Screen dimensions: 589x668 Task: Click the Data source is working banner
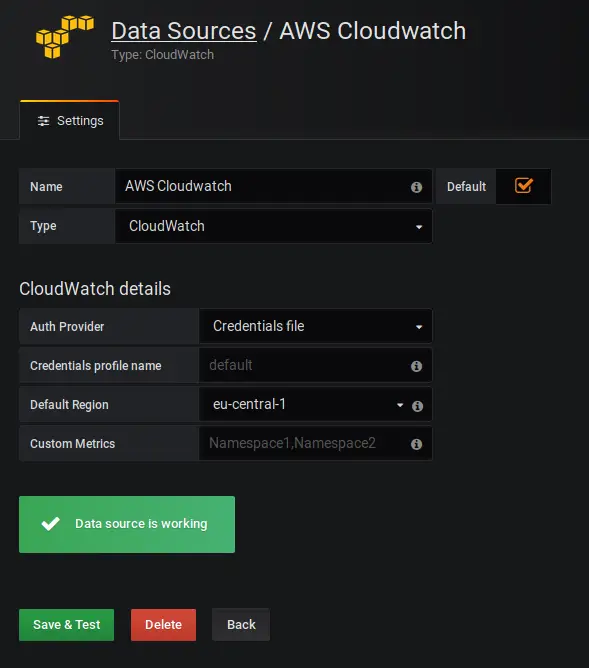click(x=127, y=524)
